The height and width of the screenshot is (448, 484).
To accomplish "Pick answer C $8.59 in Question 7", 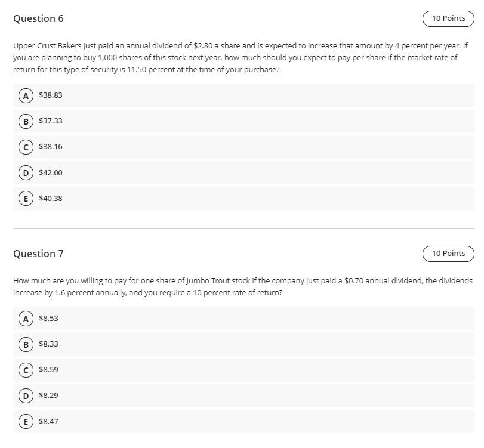I will click(x=26, y=370).
